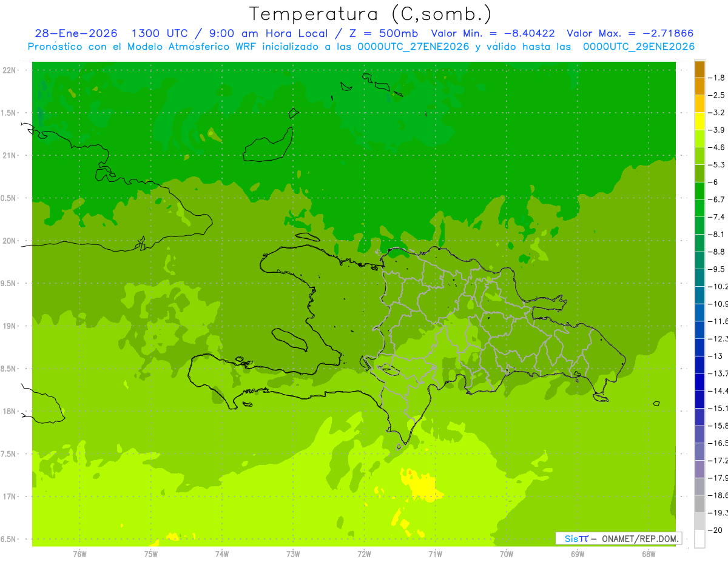Click the "69W" longitude label
Image resolution: width=728 pixels, height=562 pixels.
click(x=578, y=554)
